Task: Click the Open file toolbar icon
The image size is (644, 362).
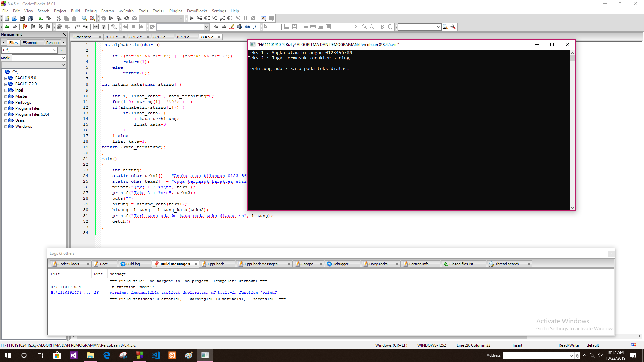Action: pyautogui.click(x=14, y=18)
